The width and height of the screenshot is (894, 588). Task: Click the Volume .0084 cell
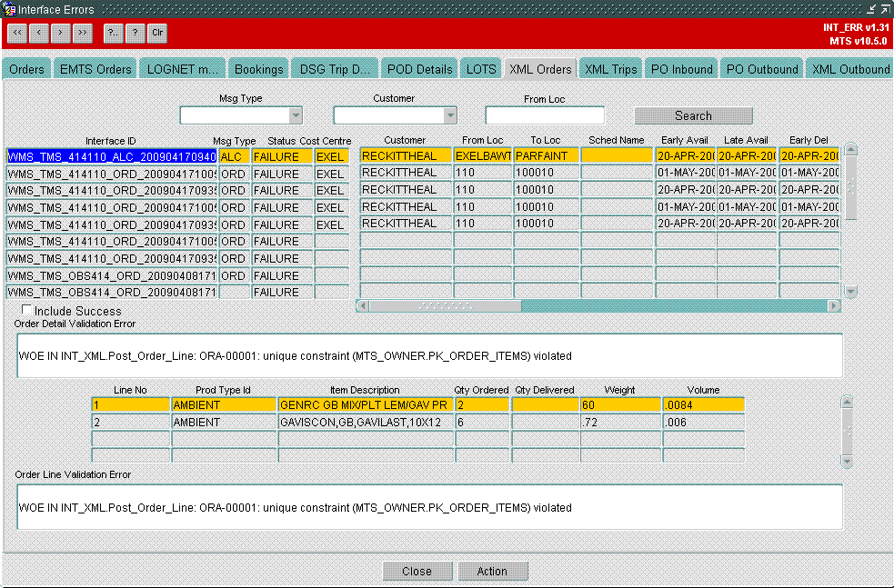703,405
